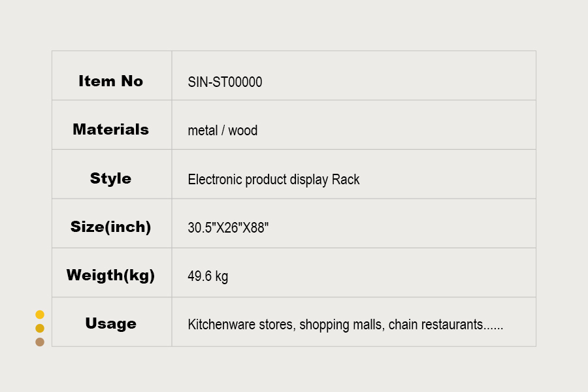Select the word wood in Materials
The image size is (588, 392).
(243, 131)
